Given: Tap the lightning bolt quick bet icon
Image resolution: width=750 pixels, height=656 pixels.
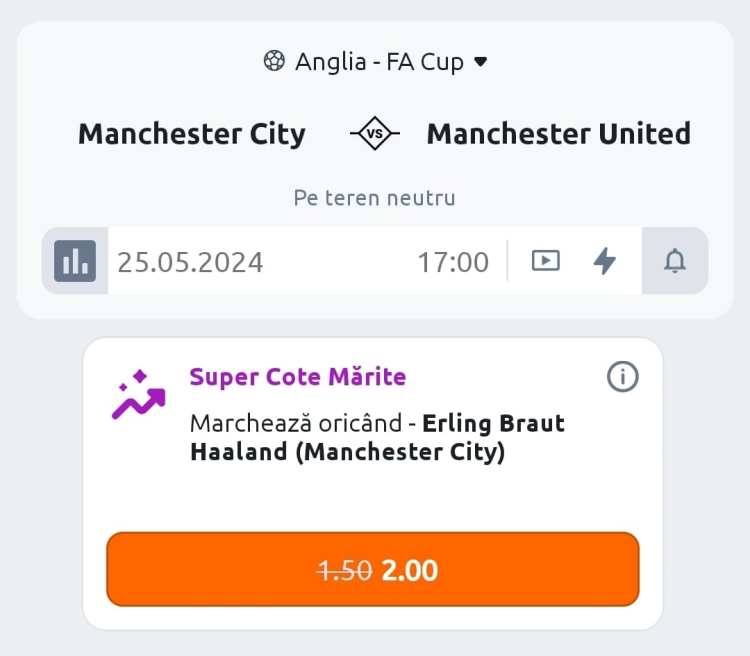Looking at the screenshot, I should tap(605, 261).
